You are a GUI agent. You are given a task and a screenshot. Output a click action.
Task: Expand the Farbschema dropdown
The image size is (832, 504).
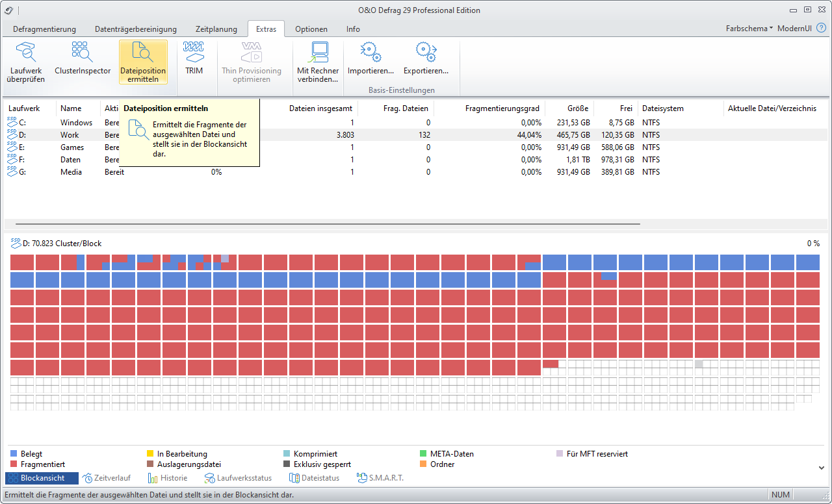pos(749,29)
